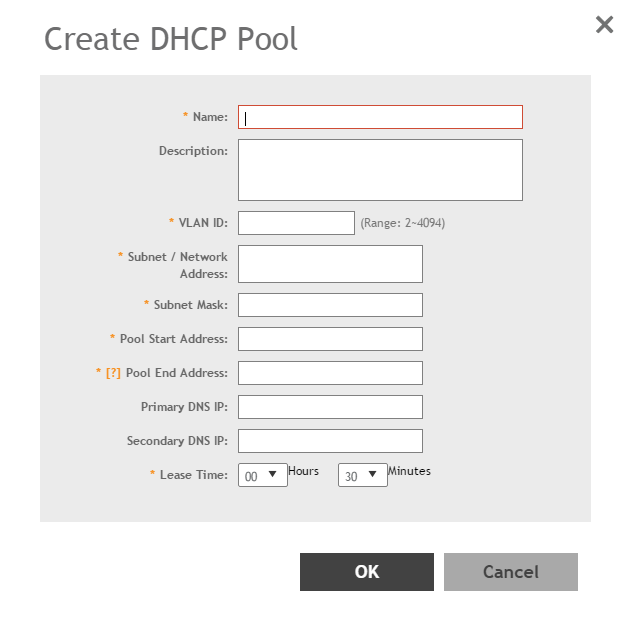630x620 pixels.
Task: Click the VLAN ID range hint text
Action: tap(402, 223)
